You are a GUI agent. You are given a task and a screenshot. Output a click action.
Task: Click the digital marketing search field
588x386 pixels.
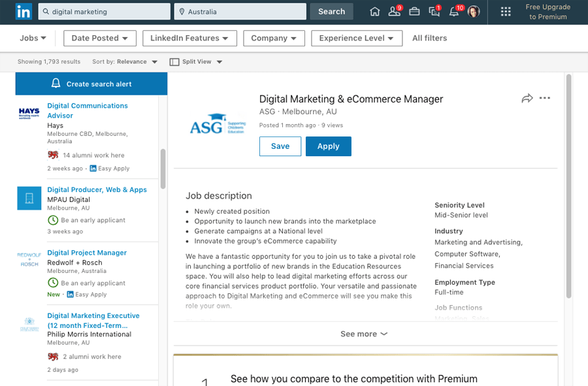[x=105, y=12]
